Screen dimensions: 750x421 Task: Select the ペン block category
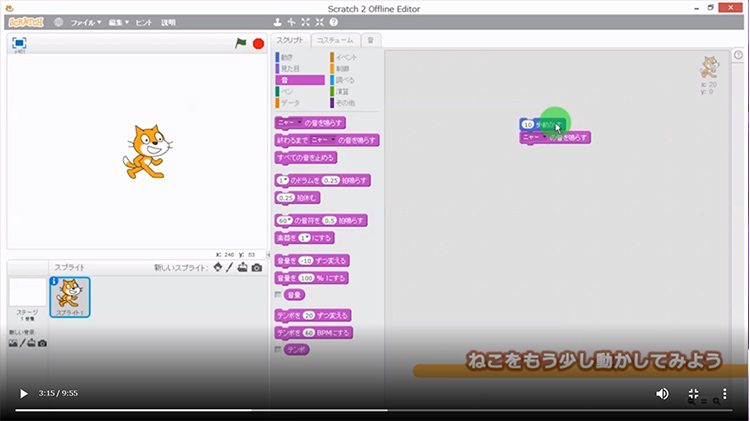click(300, 91)
